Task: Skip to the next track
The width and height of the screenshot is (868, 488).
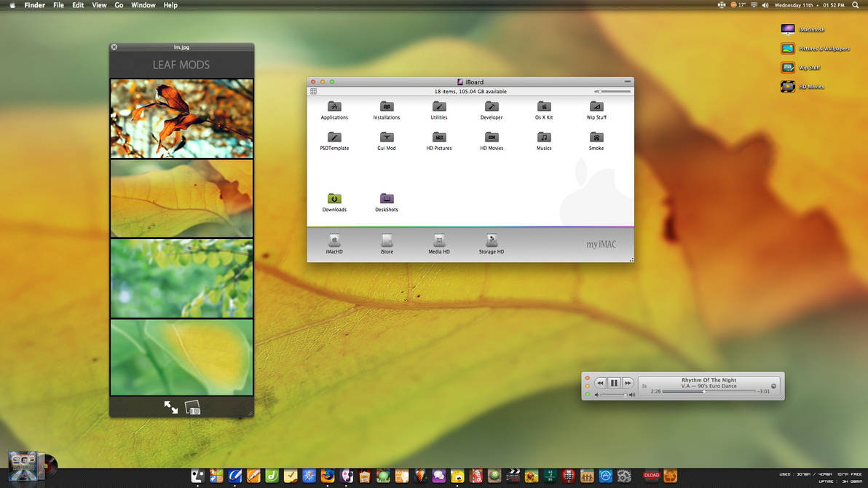Action: [628, 382]
